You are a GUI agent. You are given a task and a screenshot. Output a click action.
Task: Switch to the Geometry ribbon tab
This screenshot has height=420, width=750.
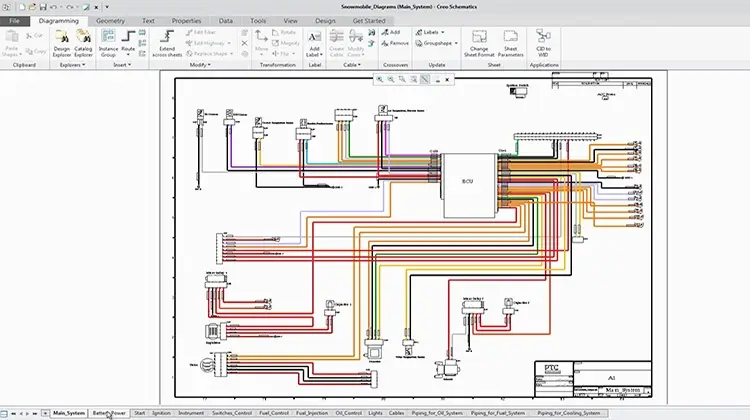click(x=110, y=21)
